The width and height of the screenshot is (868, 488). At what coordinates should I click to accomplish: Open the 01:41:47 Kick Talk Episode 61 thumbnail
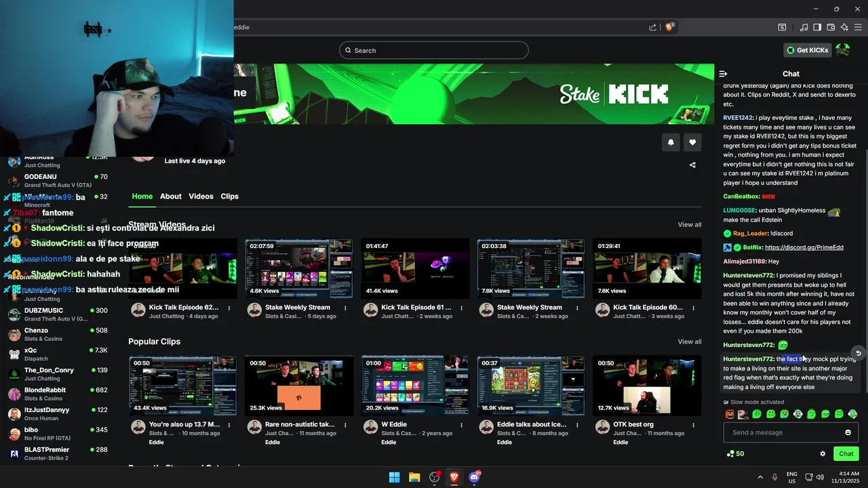[x=415, y=268]
